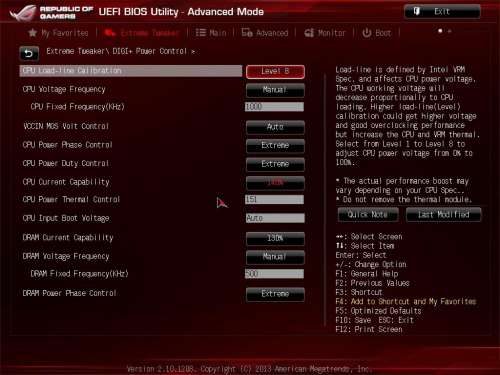Click the F4 Add to Shortcut hint
Viewport: 500px width, 375px height.
pos(406,302)
